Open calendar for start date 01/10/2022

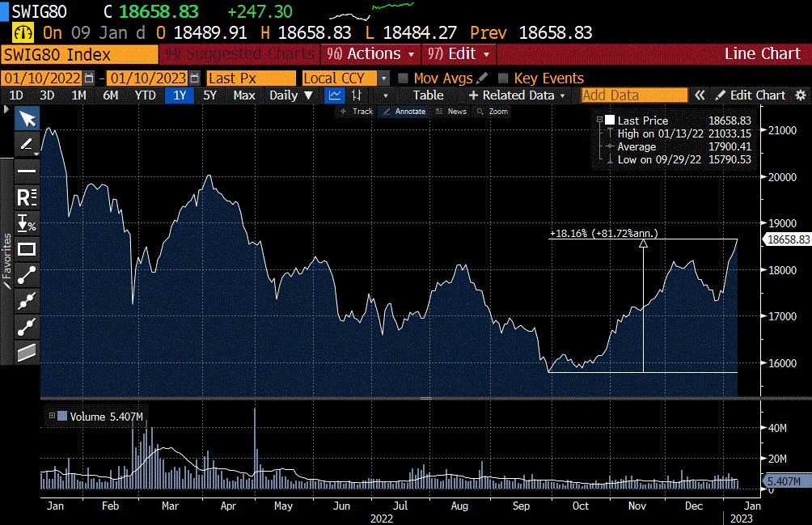(x=89, y=78)
